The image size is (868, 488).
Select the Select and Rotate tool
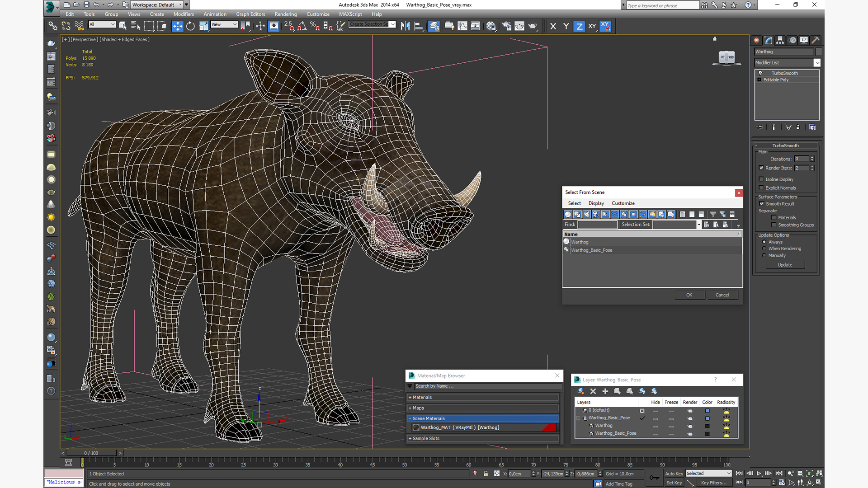pos(190,26)
